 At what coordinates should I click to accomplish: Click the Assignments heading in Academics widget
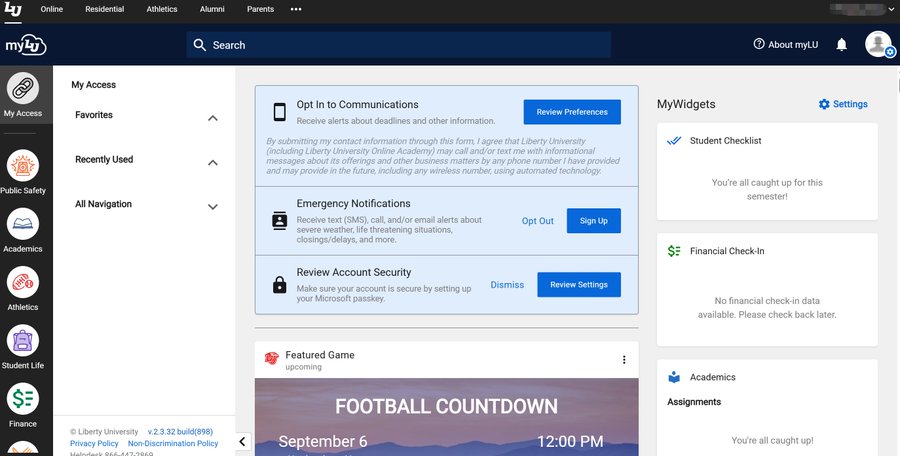[694, 402]
